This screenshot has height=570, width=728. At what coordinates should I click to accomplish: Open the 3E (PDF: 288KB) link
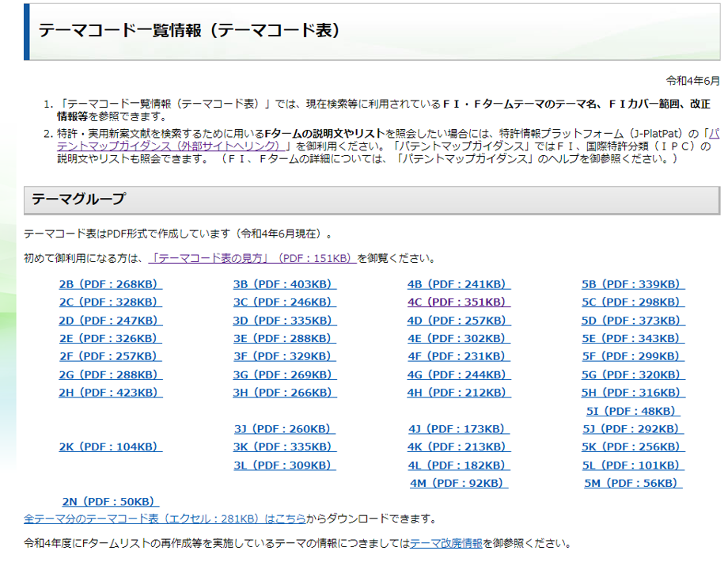tap(285, 338)
